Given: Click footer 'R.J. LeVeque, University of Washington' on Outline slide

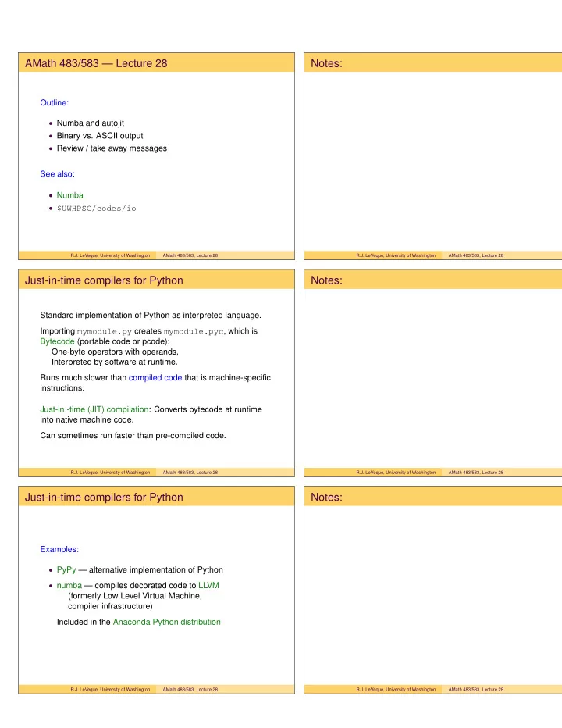Looking at the screenshot, I should (111, 255).
